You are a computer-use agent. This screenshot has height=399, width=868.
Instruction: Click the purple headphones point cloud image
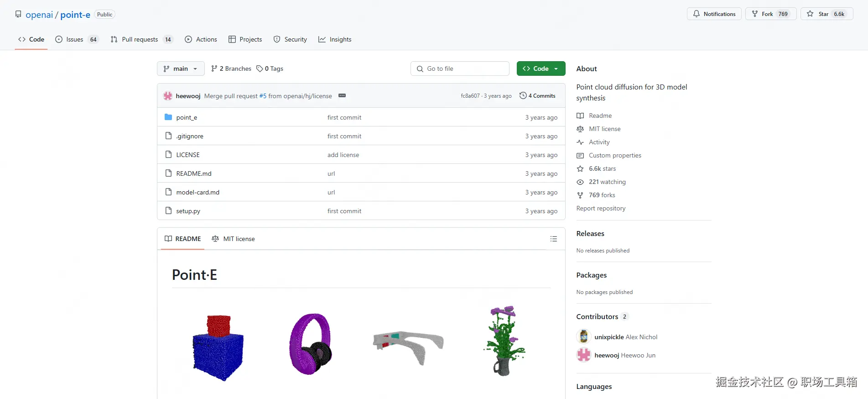[x=311, y=344]
